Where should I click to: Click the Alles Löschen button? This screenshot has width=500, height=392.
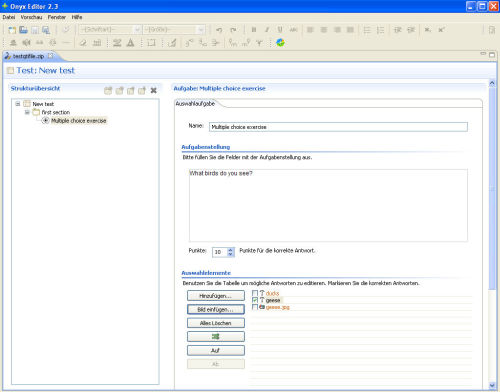pyautogui.click(x=216, y=323)
